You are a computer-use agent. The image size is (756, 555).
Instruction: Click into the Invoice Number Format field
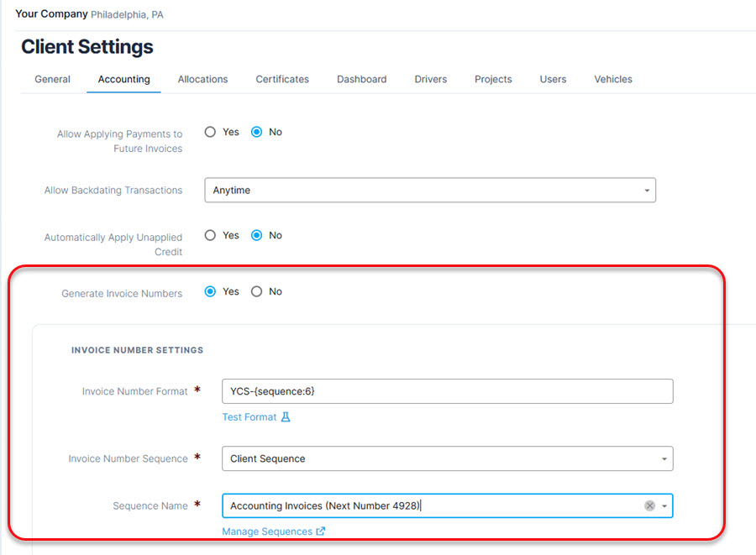[446, 391]
